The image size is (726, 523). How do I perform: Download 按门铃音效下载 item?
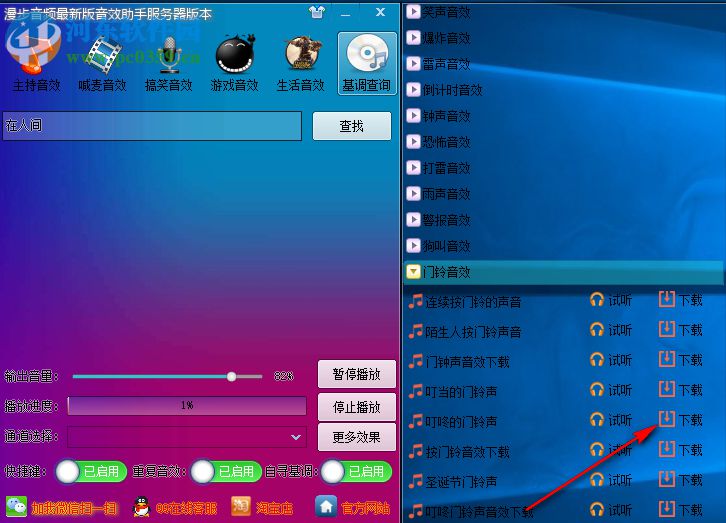click(x=681, y=450)
